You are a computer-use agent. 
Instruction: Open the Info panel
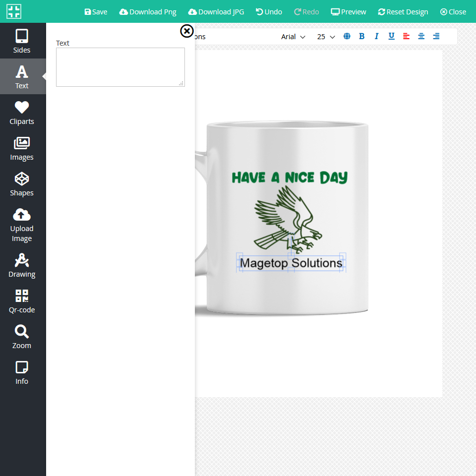tap(22, 372)
